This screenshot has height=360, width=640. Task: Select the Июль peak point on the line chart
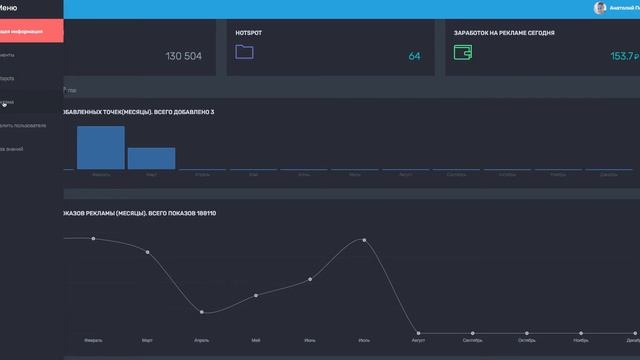point(364,240)
